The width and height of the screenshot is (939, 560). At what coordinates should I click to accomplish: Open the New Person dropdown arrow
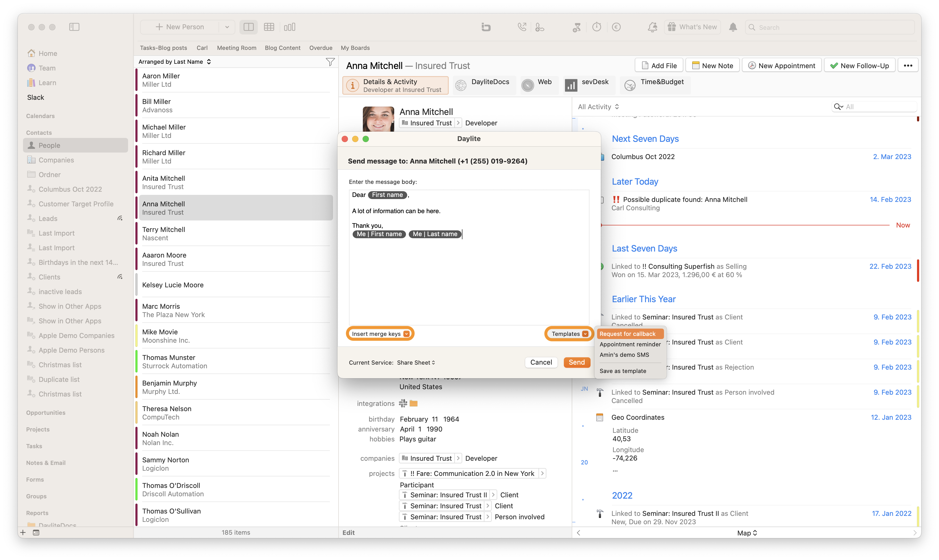227,27
